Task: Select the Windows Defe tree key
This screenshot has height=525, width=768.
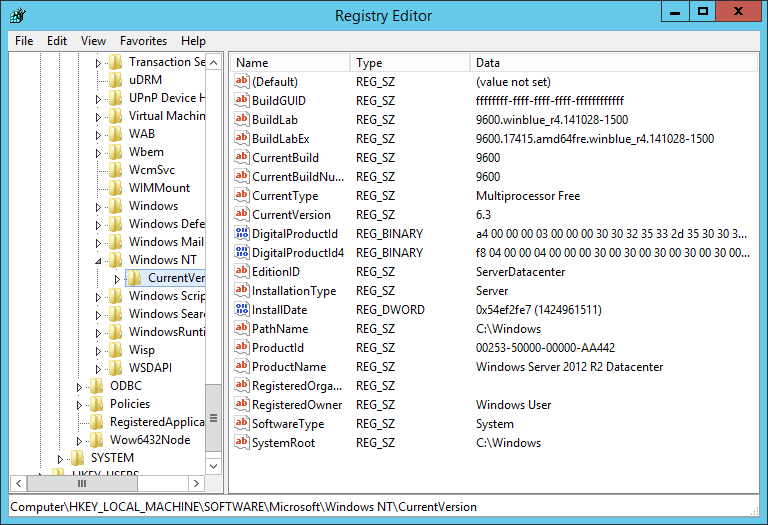Action: point(167,224)
